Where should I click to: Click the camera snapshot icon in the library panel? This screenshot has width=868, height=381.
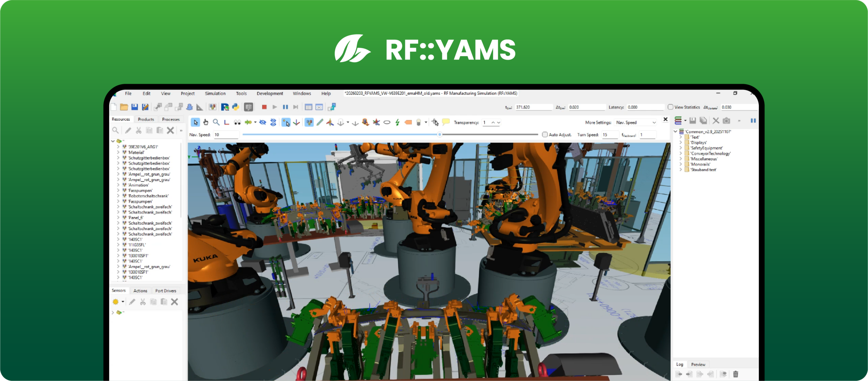[726, 121]
